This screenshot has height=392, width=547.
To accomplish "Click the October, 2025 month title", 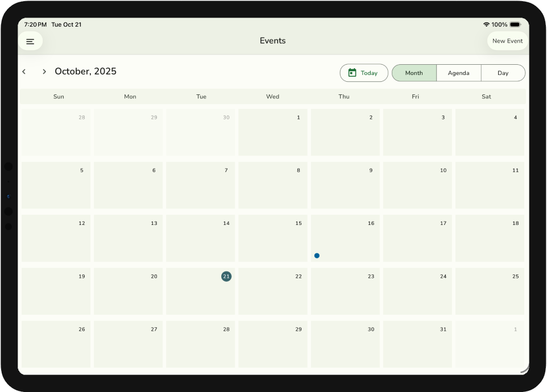I will (85, 72).
